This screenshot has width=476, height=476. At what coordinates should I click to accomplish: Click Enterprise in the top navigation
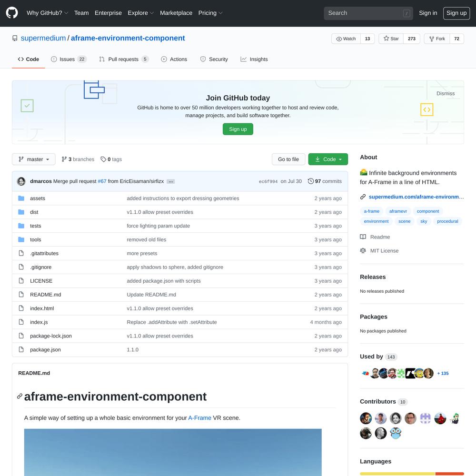click(108, 13)
